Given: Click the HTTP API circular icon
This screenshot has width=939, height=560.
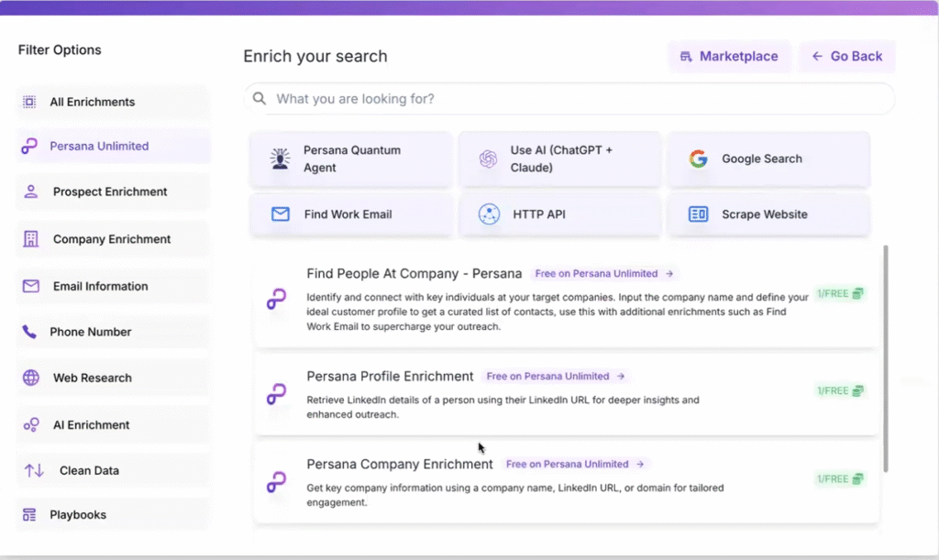Looking at the screenshot, I should pyautogui.click(x=489, y=214).
